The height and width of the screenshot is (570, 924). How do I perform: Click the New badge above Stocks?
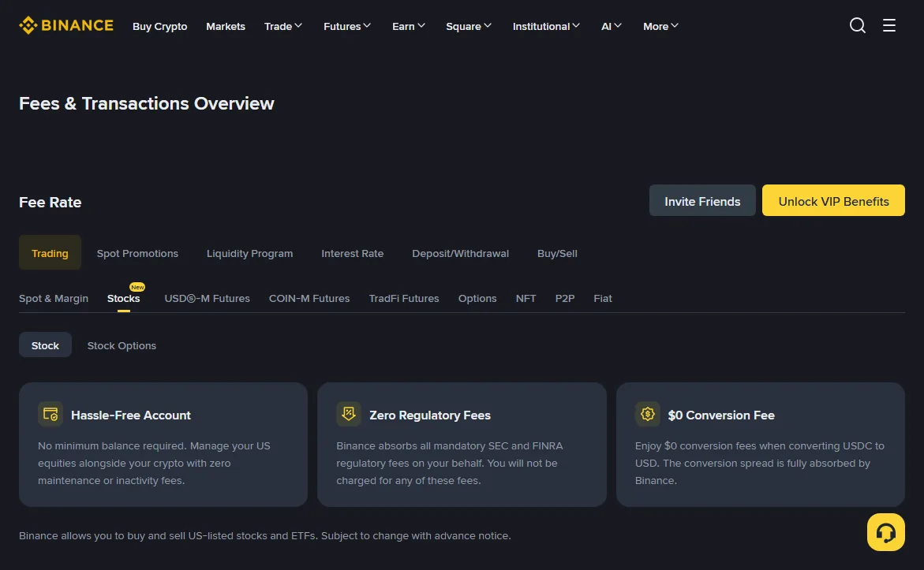(137, 287)
